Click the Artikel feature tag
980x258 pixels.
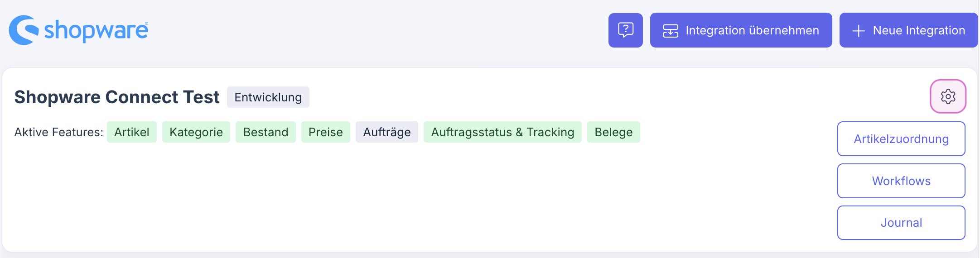(131, 132)
